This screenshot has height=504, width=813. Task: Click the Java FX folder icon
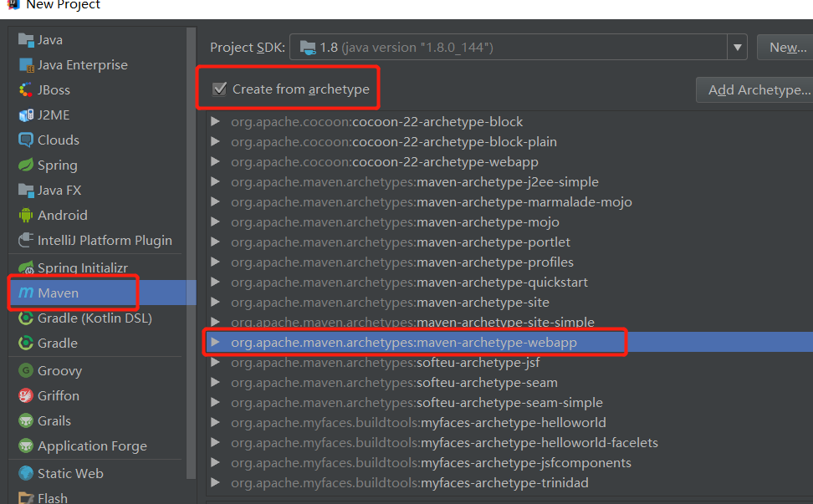point(26,190)
